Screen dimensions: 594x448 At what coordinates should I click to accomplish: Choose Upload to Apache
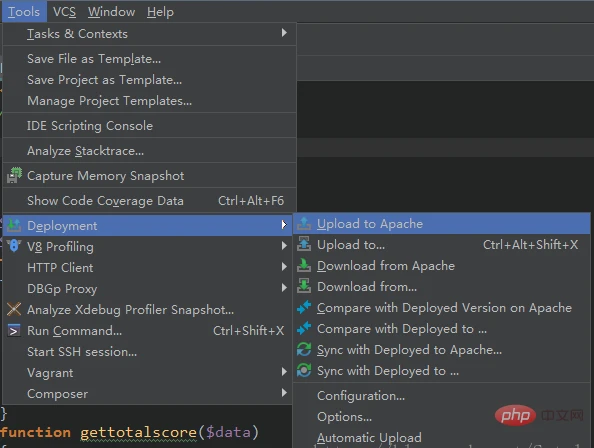[x=442, y=224]
